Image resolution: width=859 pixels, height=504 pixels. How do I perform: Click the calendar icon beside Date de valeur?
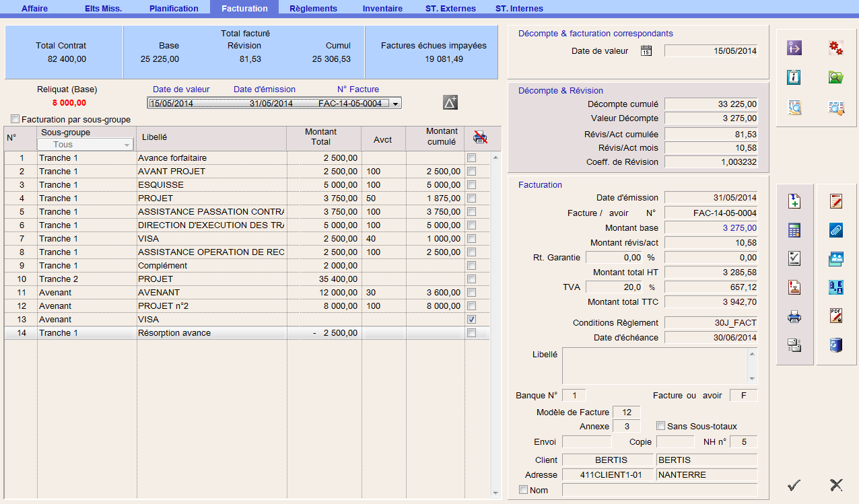(646, 51)
